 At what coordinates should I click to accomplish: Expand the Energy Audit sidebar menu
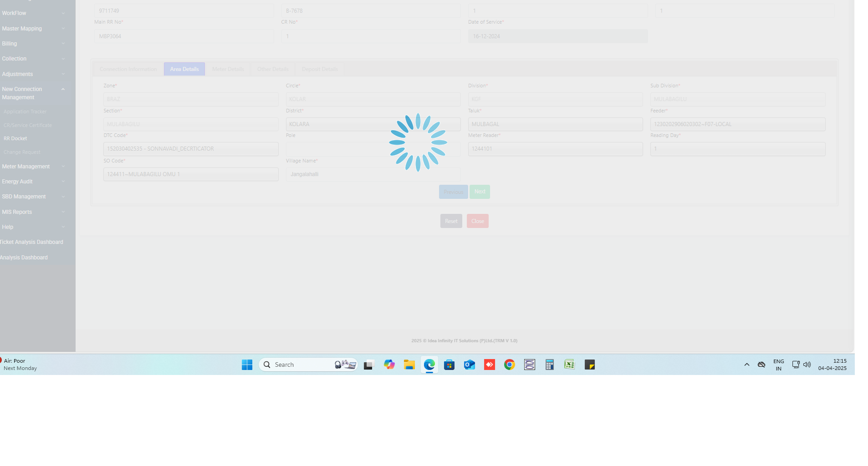click(33, 182)
